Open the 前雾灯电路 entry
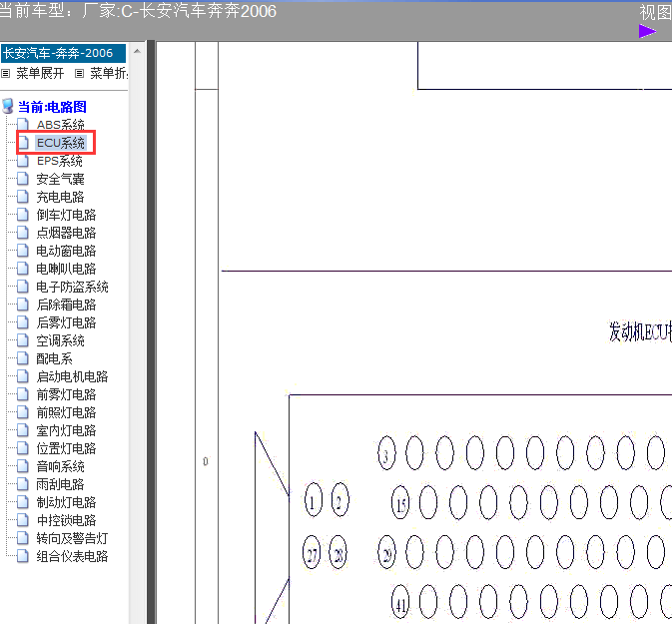The width and height of the screenshot is (672, 624). (x=67, y=394)
